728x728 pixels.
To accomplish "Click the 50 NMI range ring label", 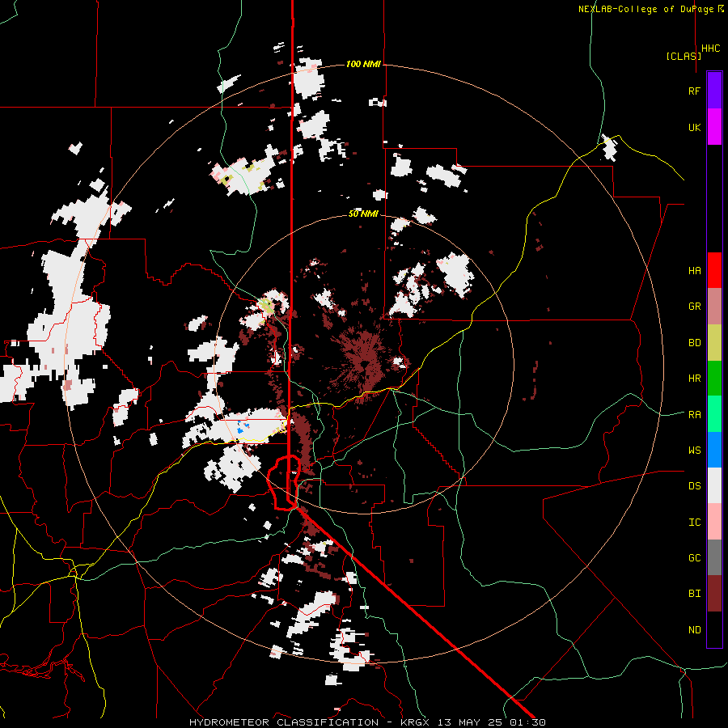I will pos(363,214).
